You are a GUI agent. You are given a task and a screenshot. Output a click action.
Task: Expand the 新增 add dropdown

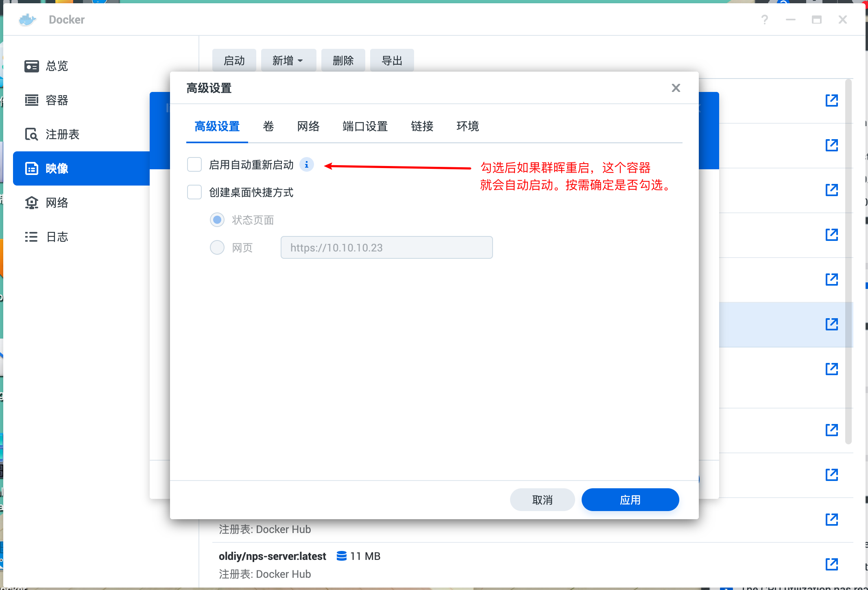click(x=289, y=61)
